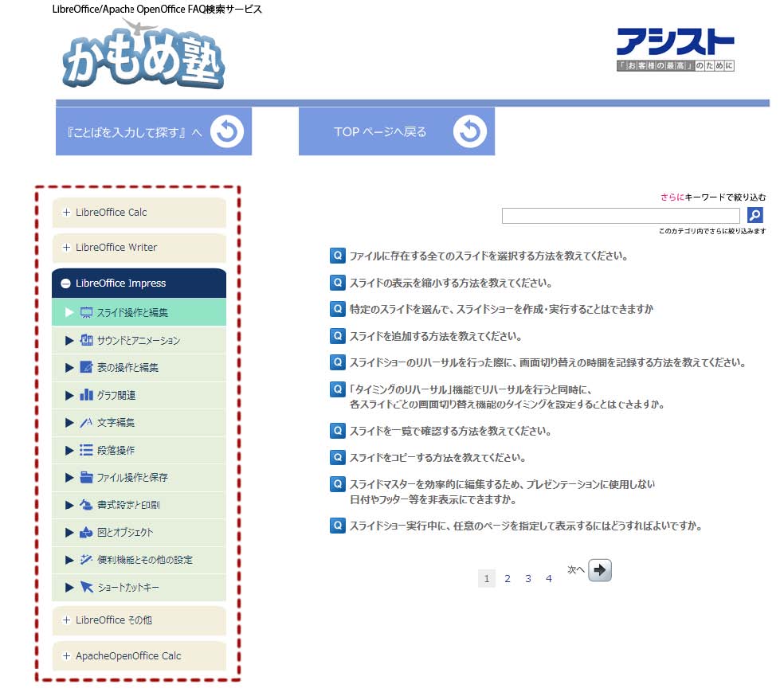Click the 文字編集 pen icon
This screenshot has width=784, height=696.
point(86,422)
